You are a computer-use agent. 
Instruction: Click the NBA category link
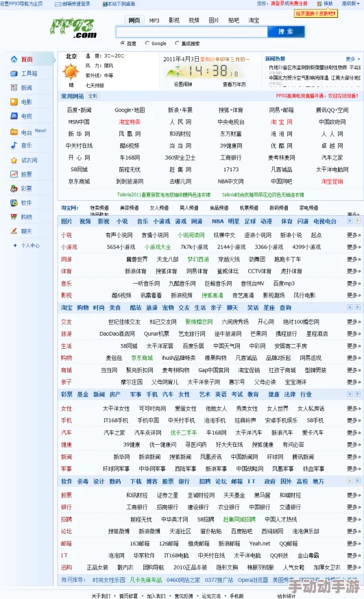coord(218,221)
